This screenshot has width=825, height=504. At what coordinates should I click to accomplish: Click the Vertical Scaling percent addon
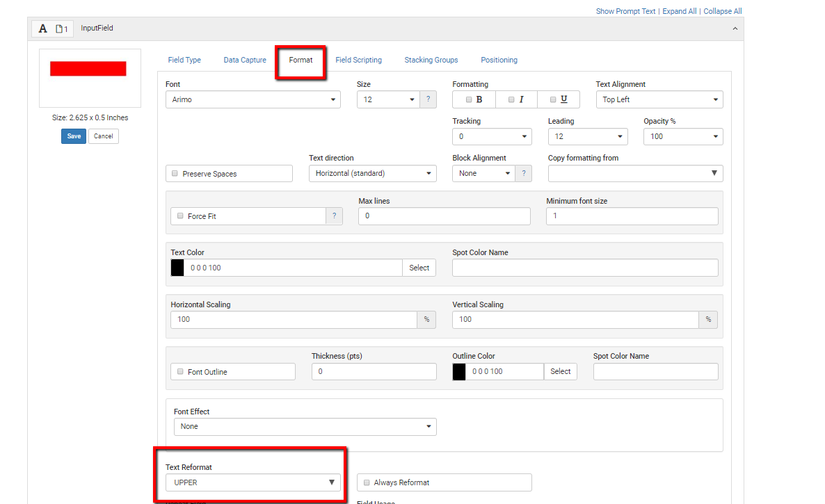point(708,320)
